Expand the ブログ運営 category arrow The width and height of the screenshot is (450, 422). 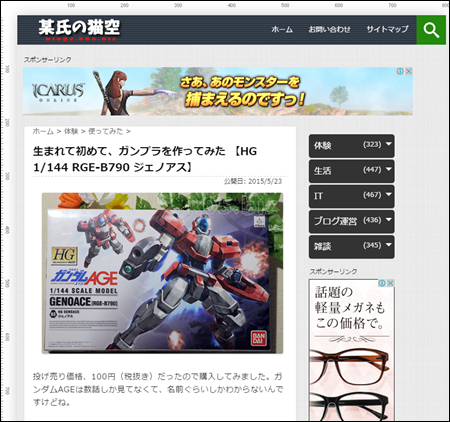(x=388, y=220)
